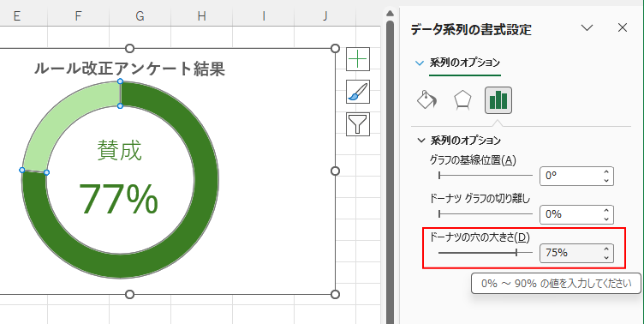Select column I header
Image resolution: width=644 pixels, height=324 pixels.
coord(263,16)
